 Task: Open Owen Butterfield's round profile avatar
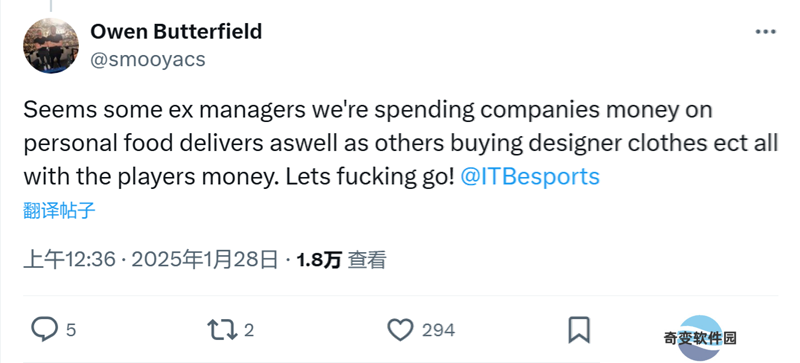click(x=51, y=46)
